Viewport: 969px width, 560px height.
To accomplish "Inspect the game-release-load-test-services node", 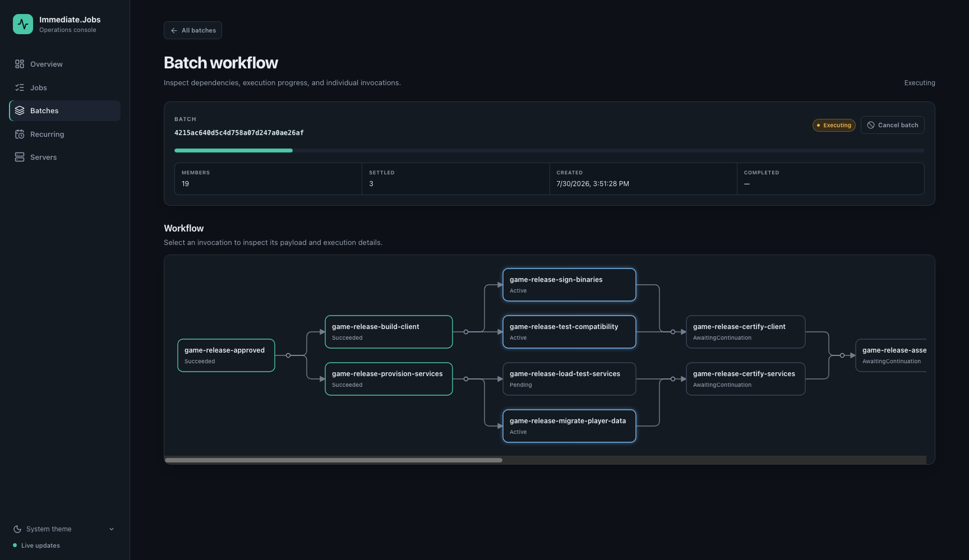I will [x=569, y=379].
